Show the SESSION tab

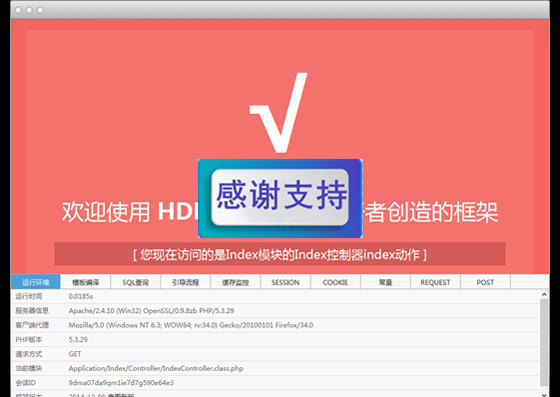point(286,282)
